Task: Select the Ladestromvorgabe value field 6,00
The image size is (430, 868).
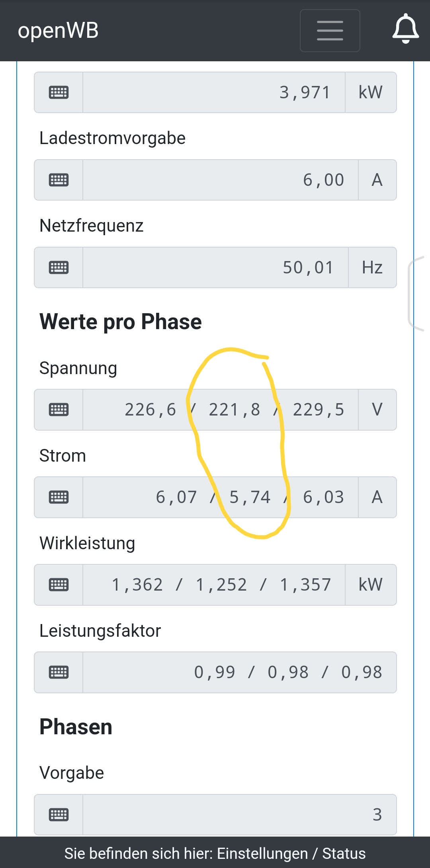Action: [x=220, y=180]
